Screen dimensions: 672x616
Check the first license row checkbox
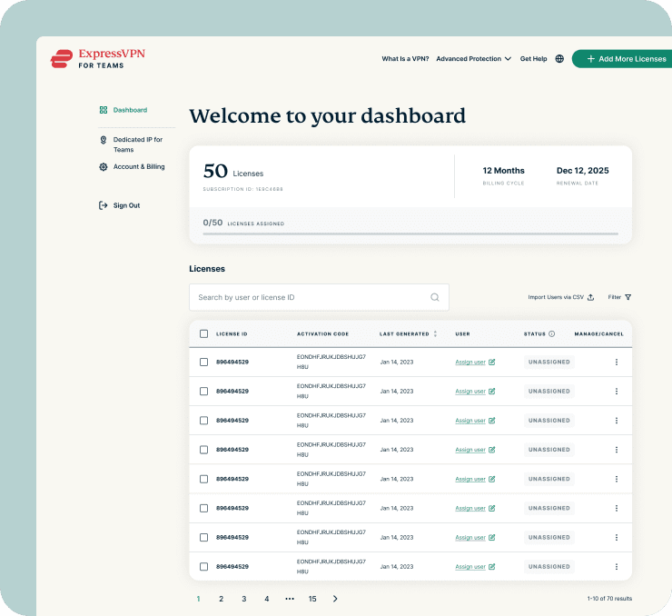(x=204, y=363)
